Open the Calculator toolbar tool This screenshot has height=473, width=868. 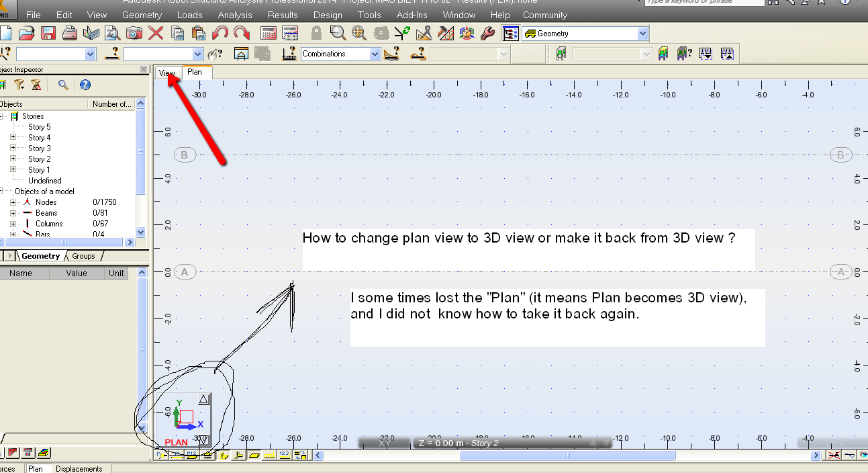point(268,32)
